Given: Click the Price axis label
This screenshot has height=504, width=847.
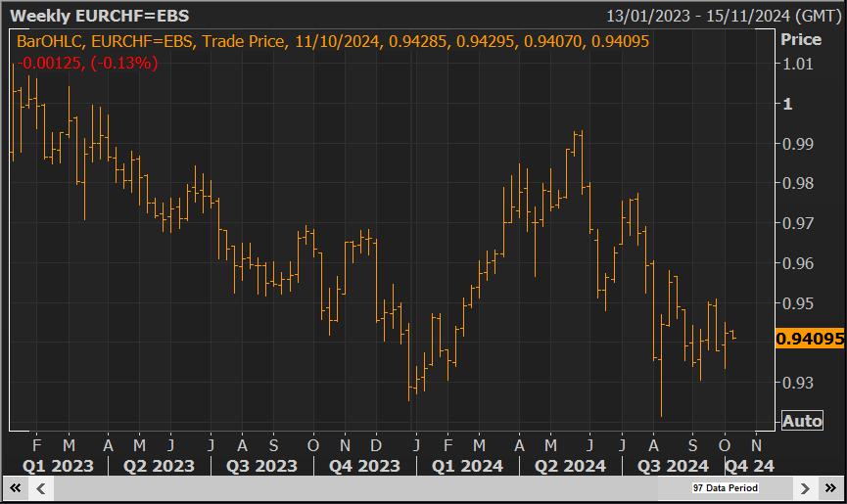Looking at the screenshot, I should (x=801, y=39).
